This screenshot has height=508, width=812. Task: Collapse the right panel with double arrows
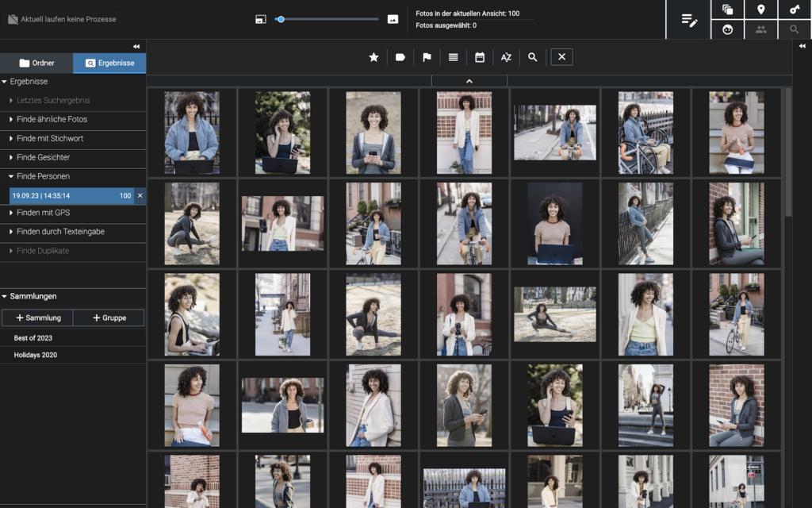[802, 47]
